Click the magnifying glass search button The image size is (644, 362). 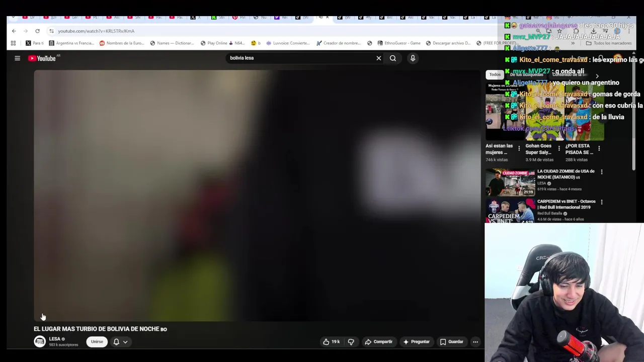[393, 58]
